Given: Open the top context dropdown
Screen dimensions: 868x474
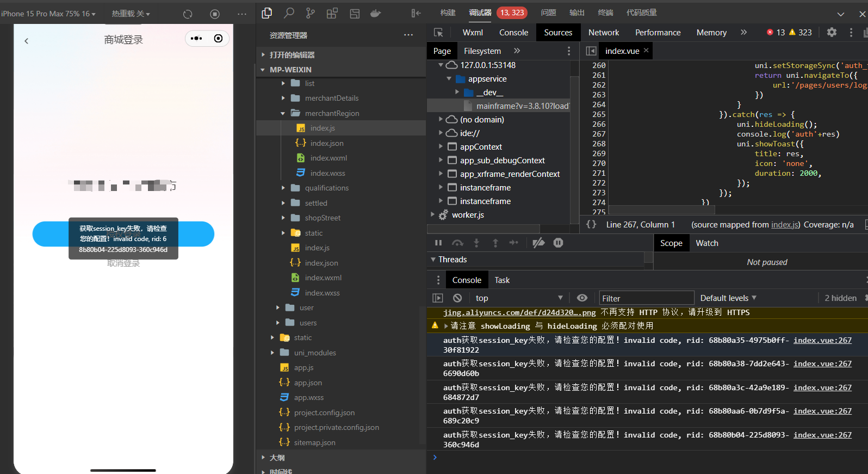Looking at the screenshot, I should pyautogui.click(x=519, y=298).
